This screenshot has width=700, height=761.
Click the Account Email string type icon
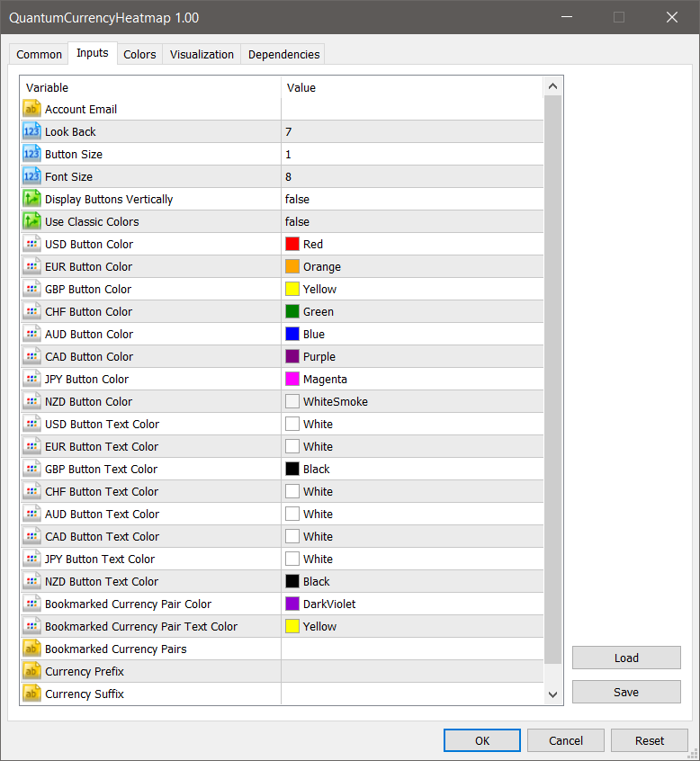(x=31, y=109)
